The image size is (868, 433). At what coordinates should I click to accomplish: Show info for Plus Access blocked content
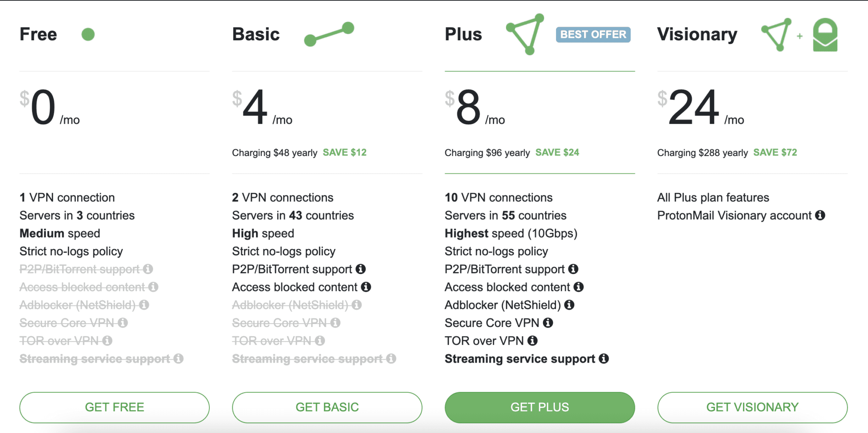coord(579,287)
